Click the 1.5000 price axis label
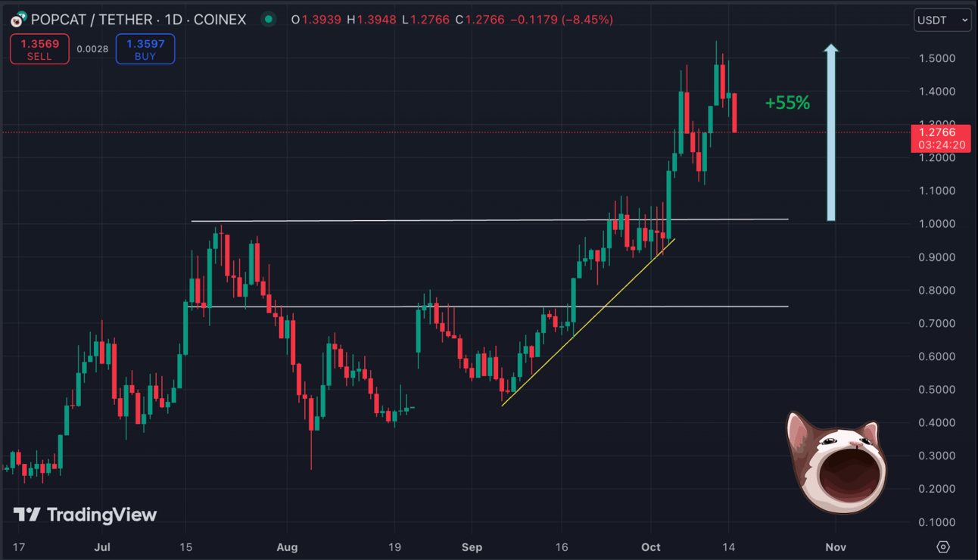 936,58
